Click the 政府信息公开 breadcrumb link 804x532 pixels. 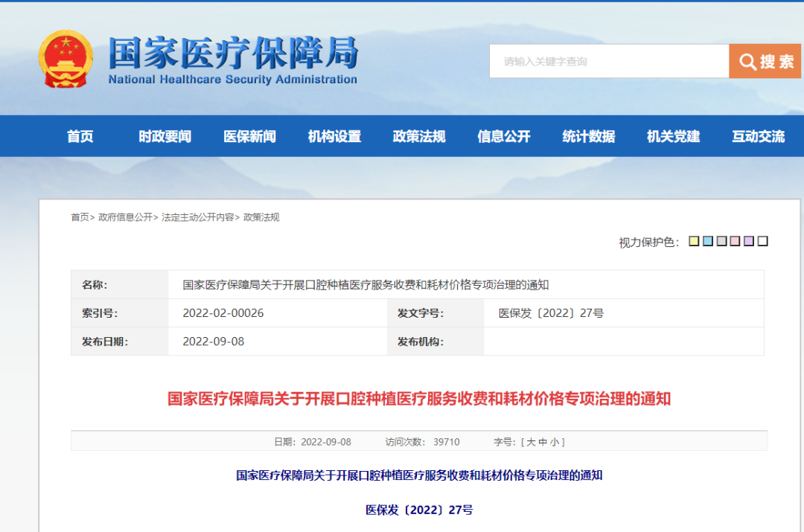[x=125, y=217]
